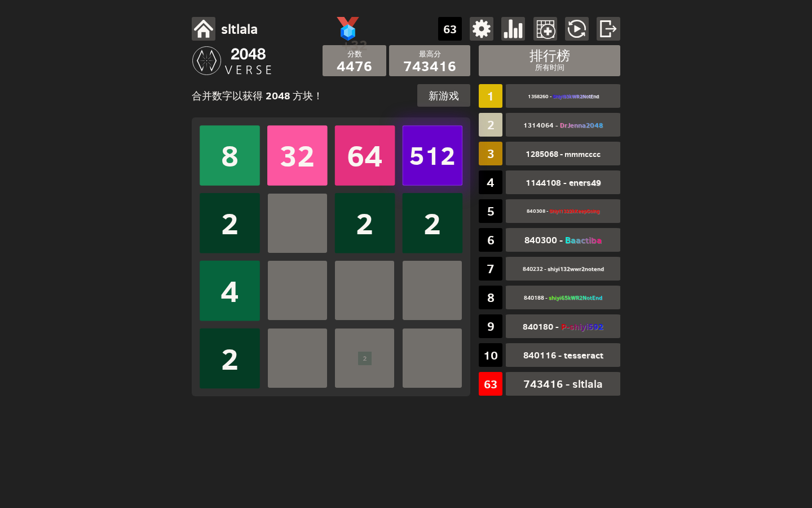
Task: Click the silver rank 2 badge
Action: [491, 125]
